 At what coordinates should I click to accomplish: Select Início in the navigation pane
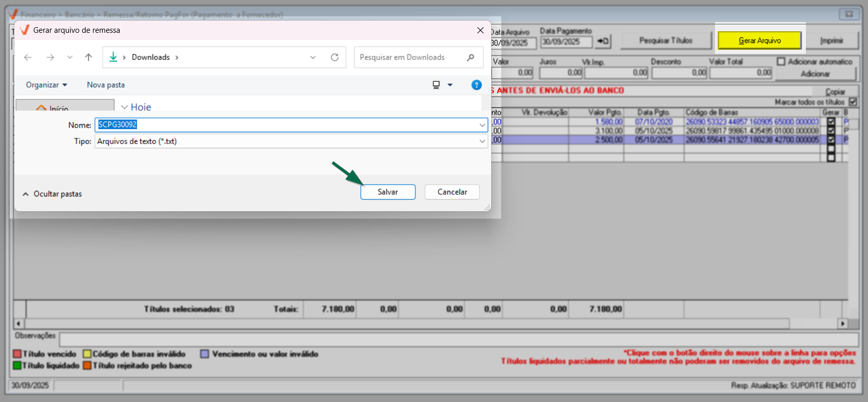[65, 106]
